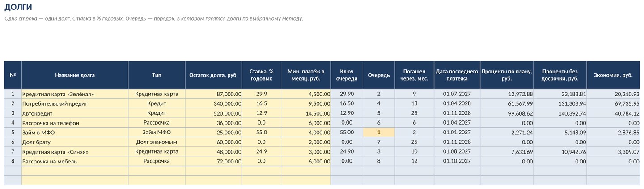This screenshot has width=644, height=189.
Task: Select the minimum payment 9,500.00
Action: coord(306,103)
